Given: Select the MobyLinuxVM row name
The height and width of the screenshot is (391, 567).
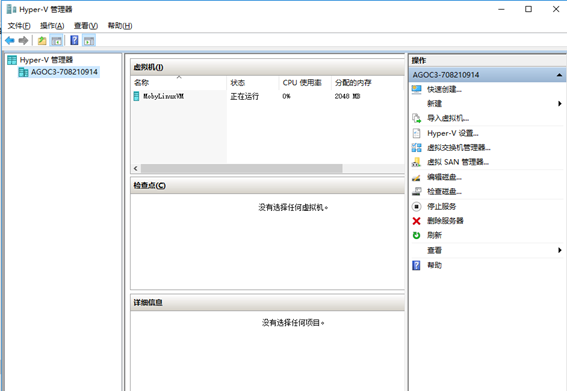Looking at the screenshot, I should coord(163,96).
